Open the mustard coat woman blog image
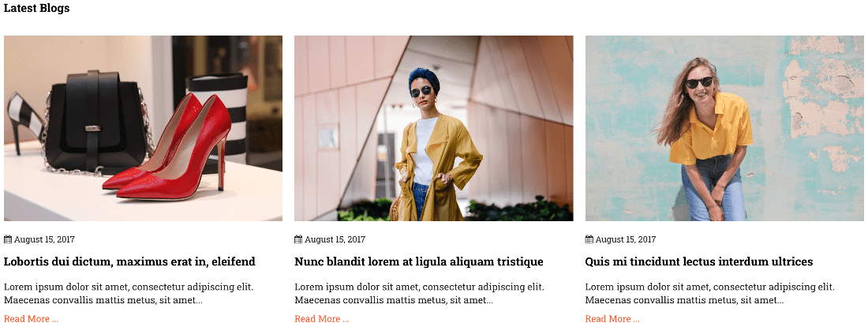 tap(433, 128)
